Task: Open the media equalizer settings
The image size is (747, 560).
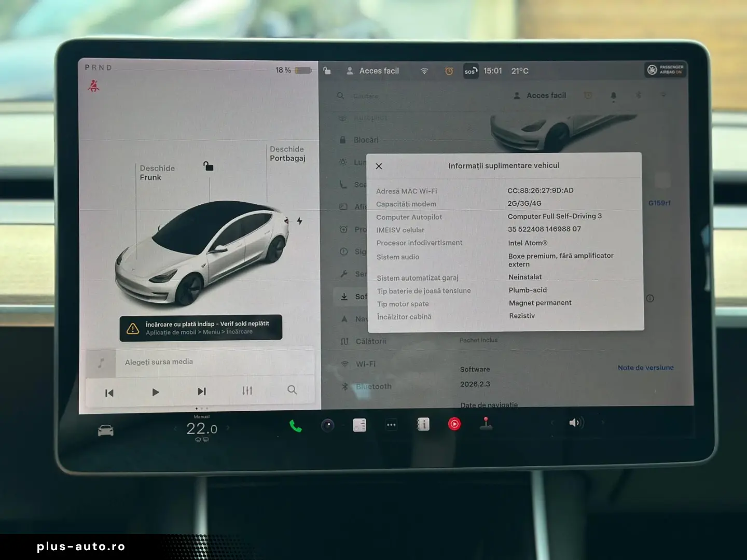Action: click(x=247, y=390)
